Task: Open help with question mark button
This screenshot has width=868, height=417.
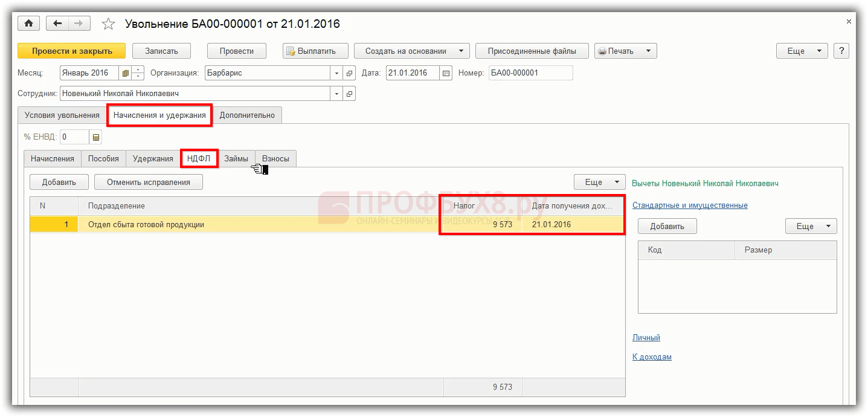Action: pyautogui.click(x=841, y=51)
